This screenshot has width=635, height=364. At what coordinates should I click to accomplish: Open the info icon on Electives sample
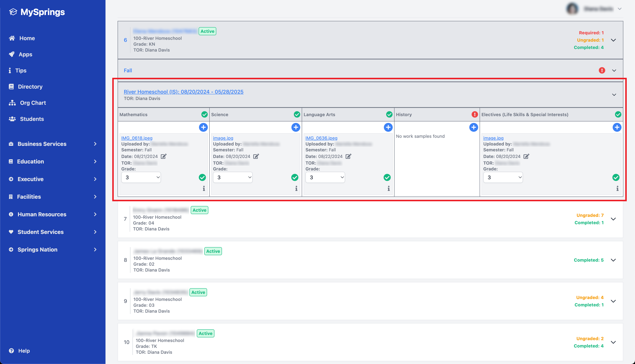(x=617, y=188)
